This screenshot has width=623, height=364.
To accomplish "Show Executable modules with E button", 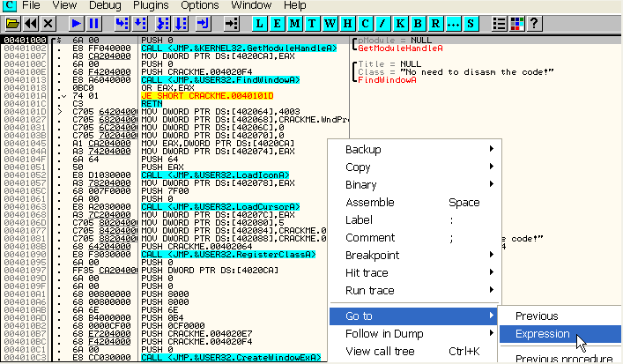I will (277, 24).
